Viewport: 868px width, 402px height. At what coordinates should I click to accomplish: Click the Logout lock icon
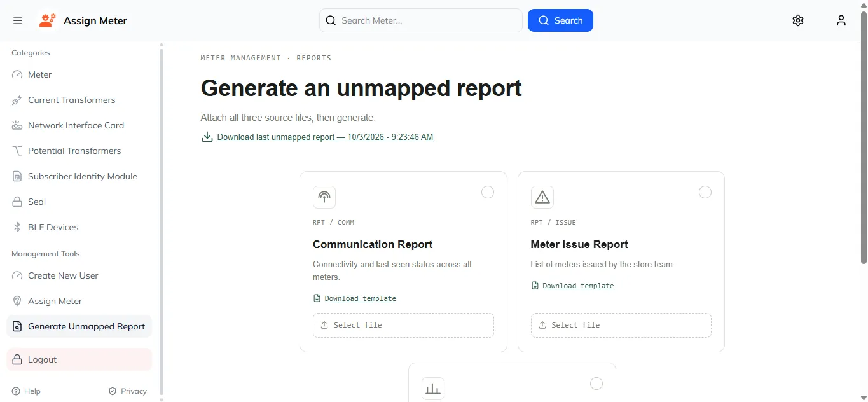(x=17, y=359)
